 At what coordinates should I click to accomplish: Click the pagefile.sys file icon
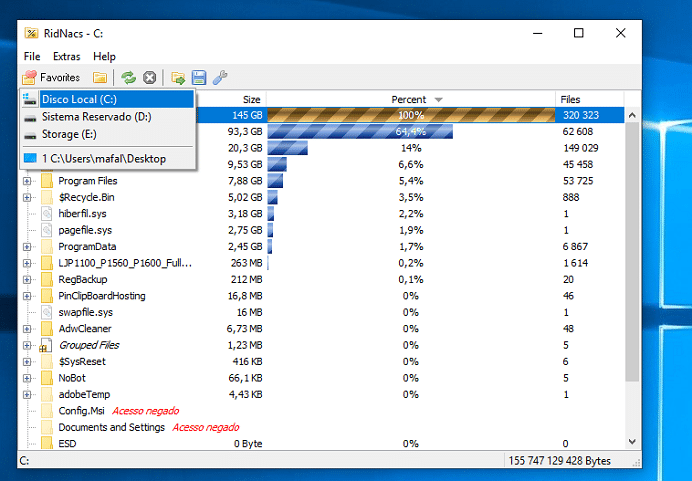(x=47, y=230)
